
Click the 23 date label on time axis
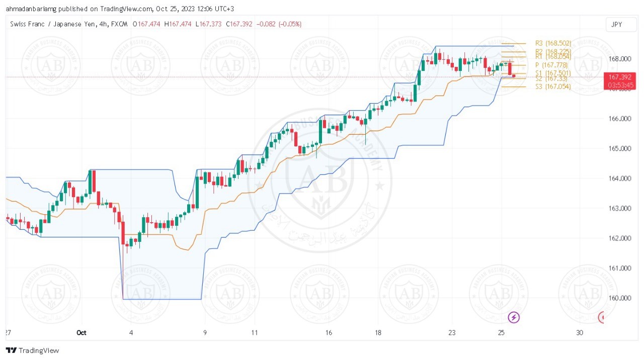pos(452,332)
